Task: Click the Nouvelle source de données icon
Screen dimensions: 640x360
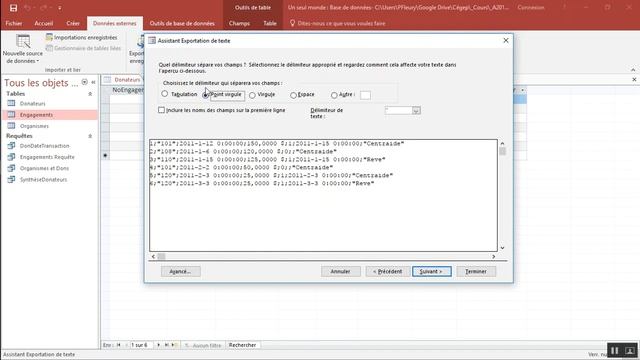Action: pyautogui.click(x=23, y=42)
